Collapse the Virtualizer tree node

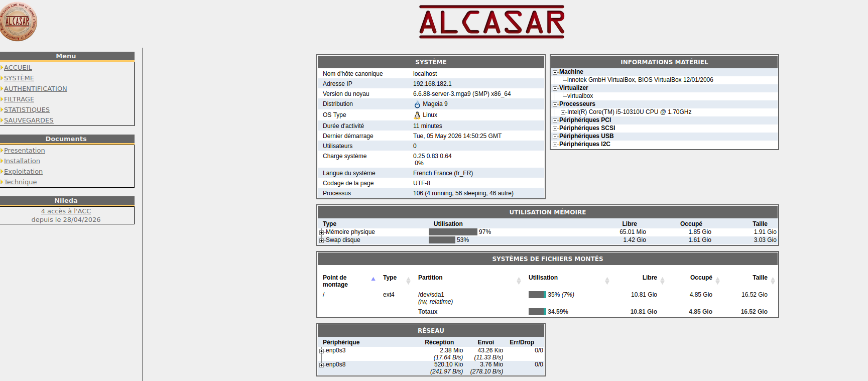(x=555, y=88)
